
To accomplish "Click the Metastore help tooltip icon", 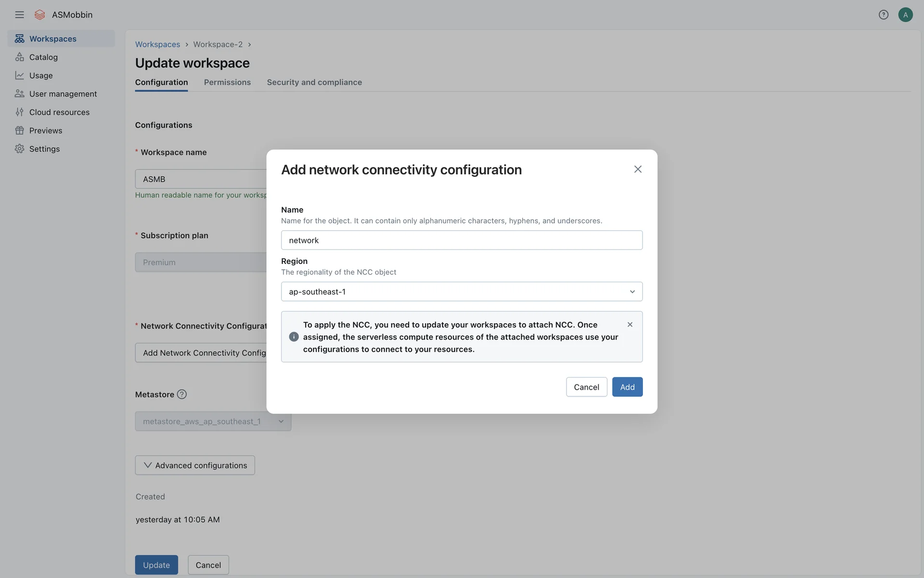I will tap(181, 394).
